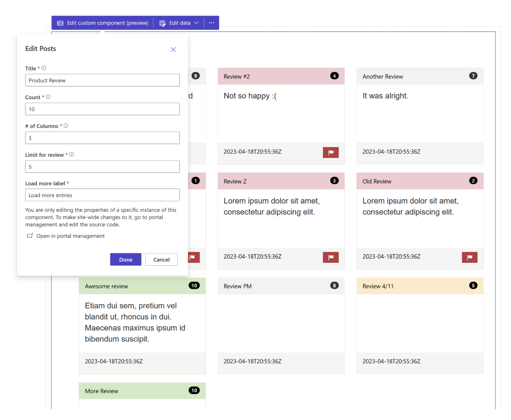Focus the Count input field
The width and height of the screenshot is (511, 420).
tap(102, 109)
